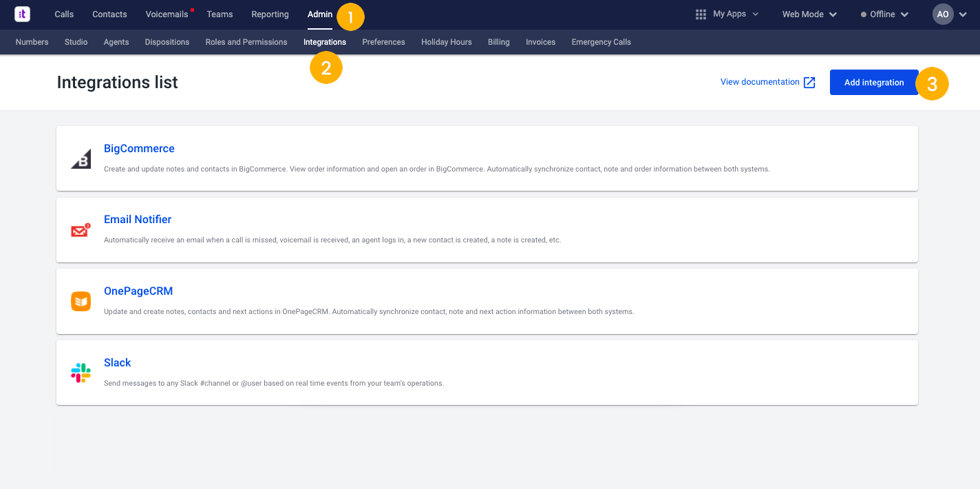Image resolution: width=980 pixels, height=489 pixels.
Task: Open the Invoices tab
Action: [541, 42]
